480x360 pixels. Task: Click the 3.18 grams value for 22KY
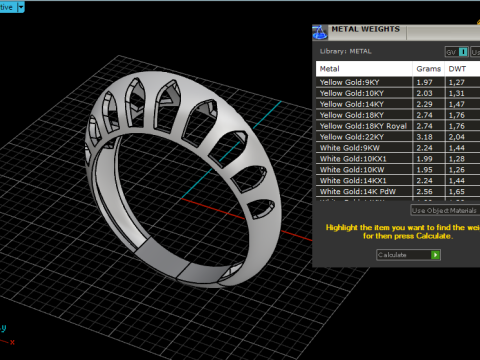424,137
